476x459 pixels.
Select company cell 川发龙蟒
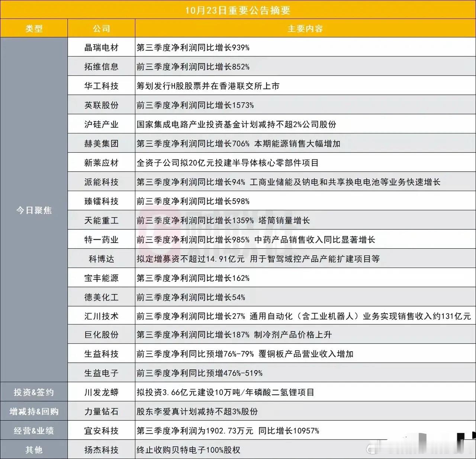click(x=101, y=392)
